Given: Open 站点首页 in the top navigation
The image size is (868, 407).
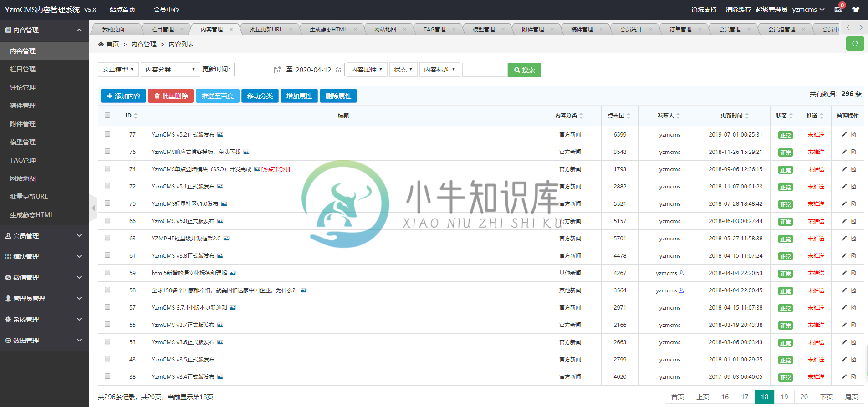Looking at the screenshot, I should coord(123,10).
